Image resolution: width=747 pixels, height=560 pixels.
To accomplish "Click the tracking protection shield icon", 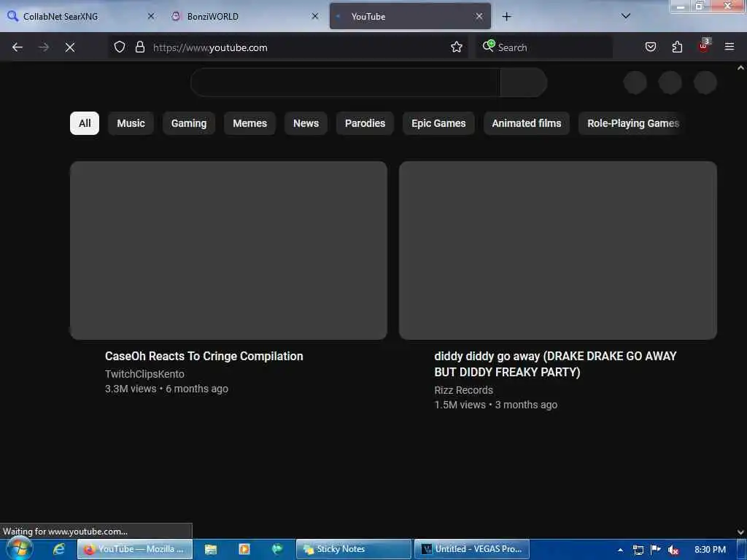I will tap(120, 47).
